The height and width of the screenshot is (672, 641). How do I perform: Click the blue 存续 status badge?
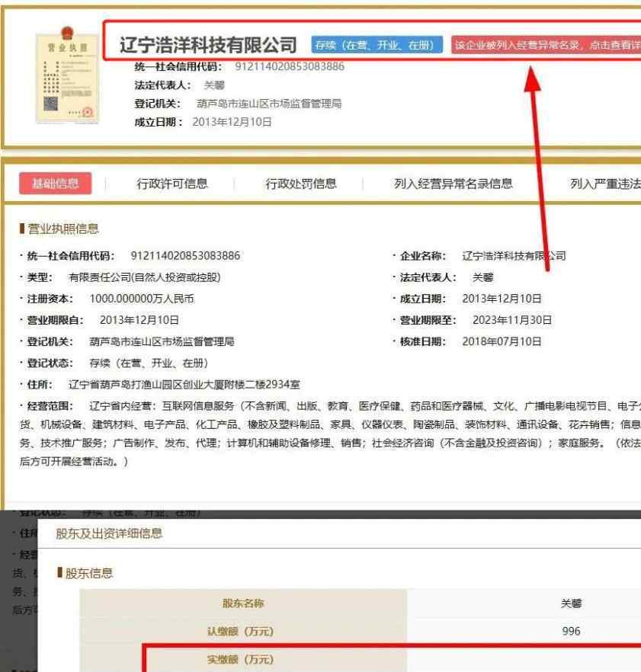(377, 45)
